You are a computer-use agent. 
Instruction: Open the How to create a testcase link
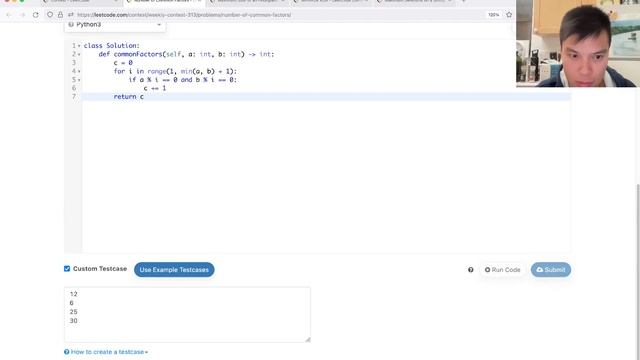click(x=106, y=352)
